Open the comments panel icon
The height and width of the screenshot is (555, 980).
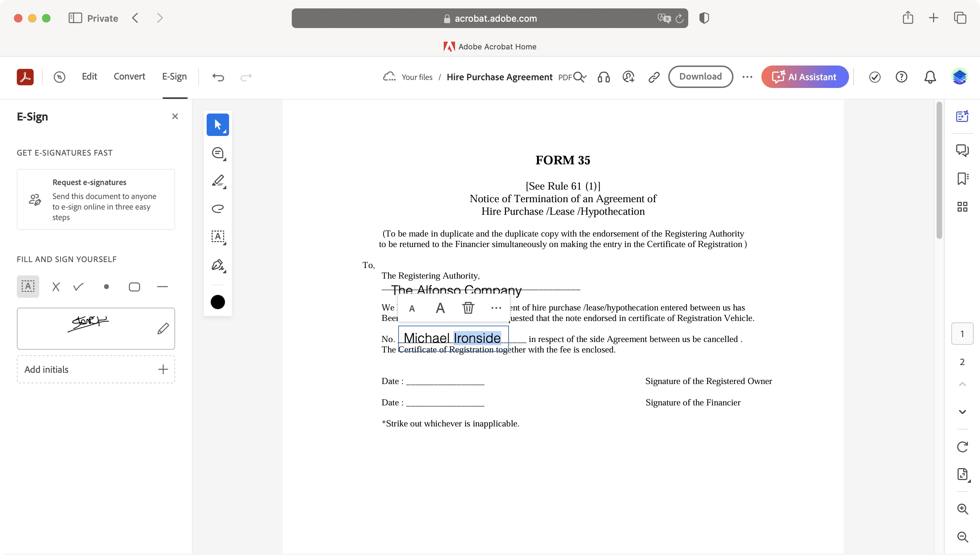tap(962, 150)
